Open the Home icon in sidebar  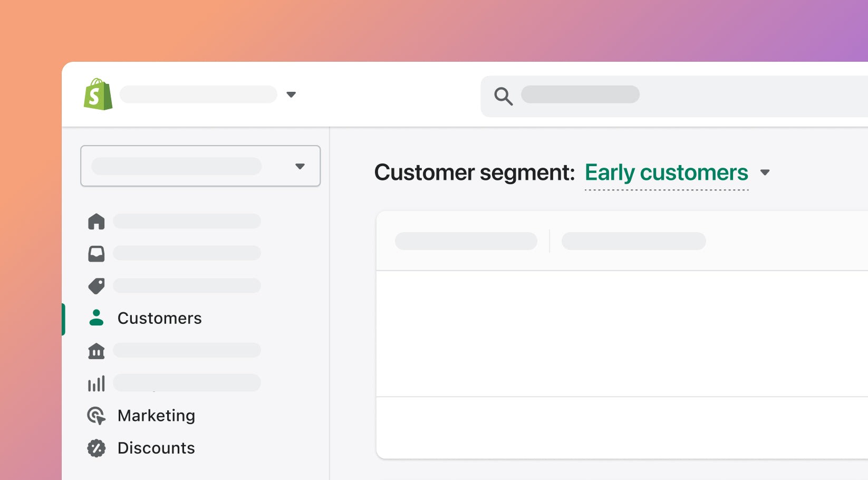tap(97, 222)
